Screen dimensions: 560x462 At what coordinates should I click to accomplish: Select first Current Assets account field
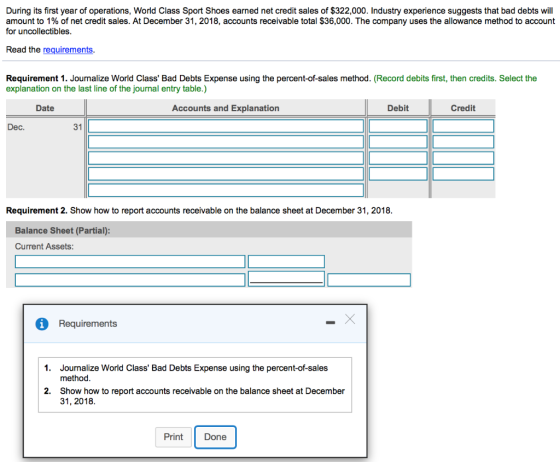130,261
